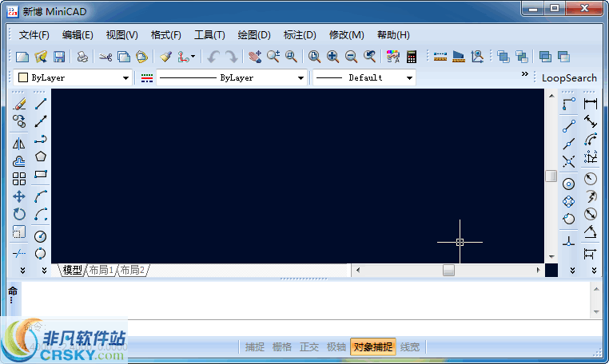The height and width of the screenshot is (364, 609).
Task: Select the Line drawing tool
Action: pyautogui.click(x=41, y=104)
